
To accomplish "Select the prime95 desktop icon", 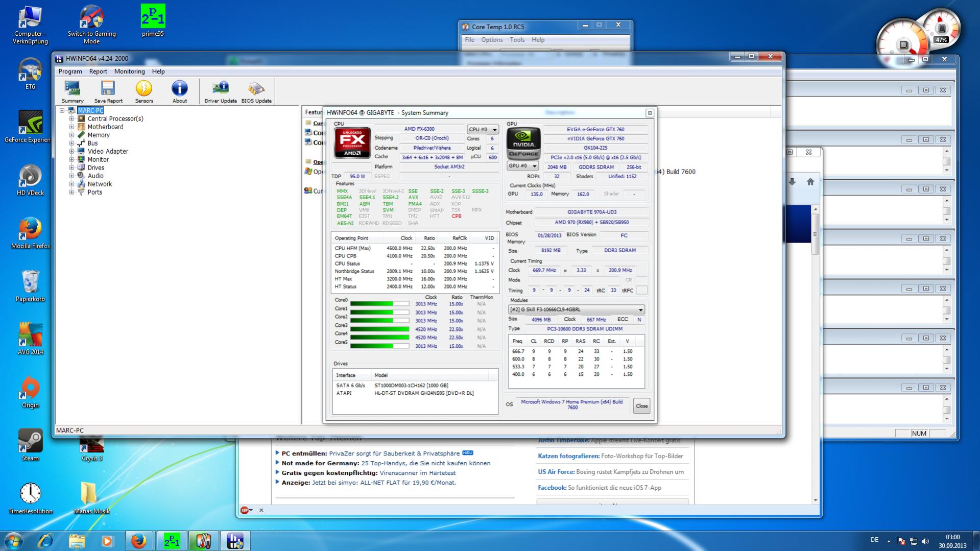I will [153, 20].
